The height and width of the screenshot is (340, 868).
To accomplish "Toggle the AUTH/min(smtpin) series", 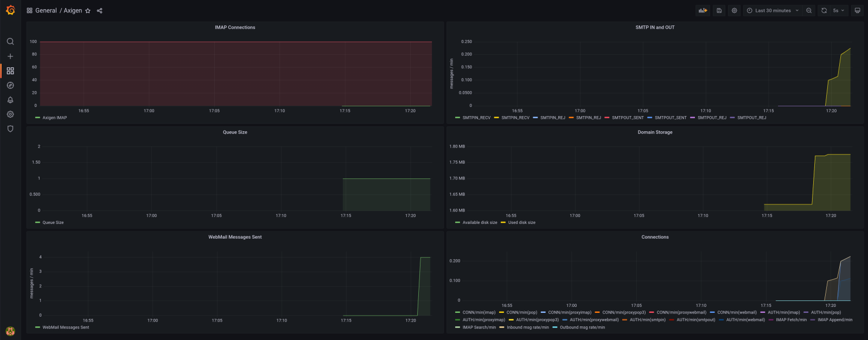I will (x=647, y=320).
